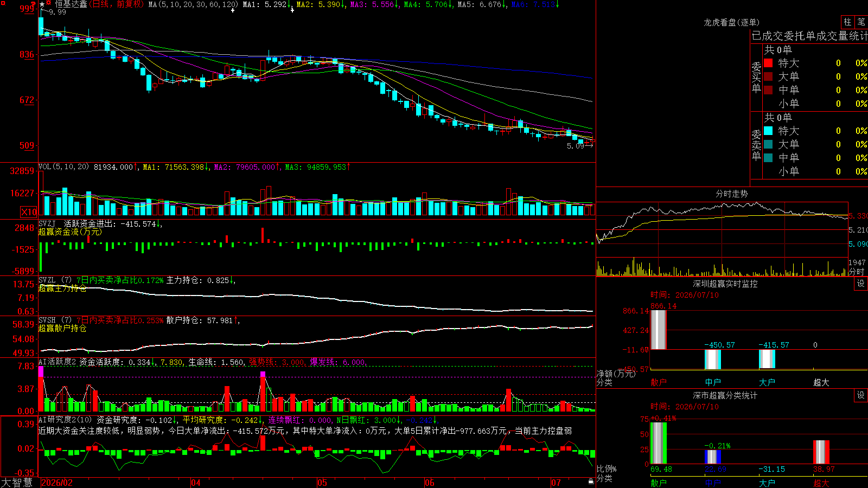Screen dimensions: 868x488
Task: Click the 超赢散户持仓 label
Action: pos(62,328)
